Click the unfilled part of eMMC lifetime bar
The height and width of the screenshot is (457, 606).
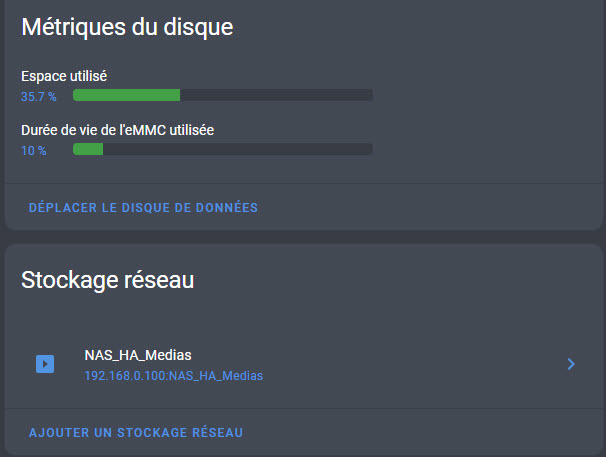point(238,149)
